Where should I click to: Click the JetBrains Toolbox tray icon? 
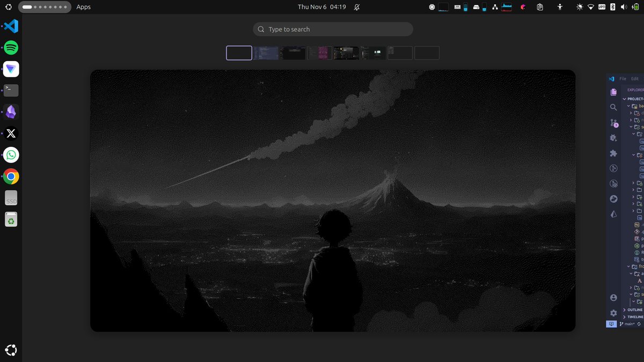click(x=523, y=7)
